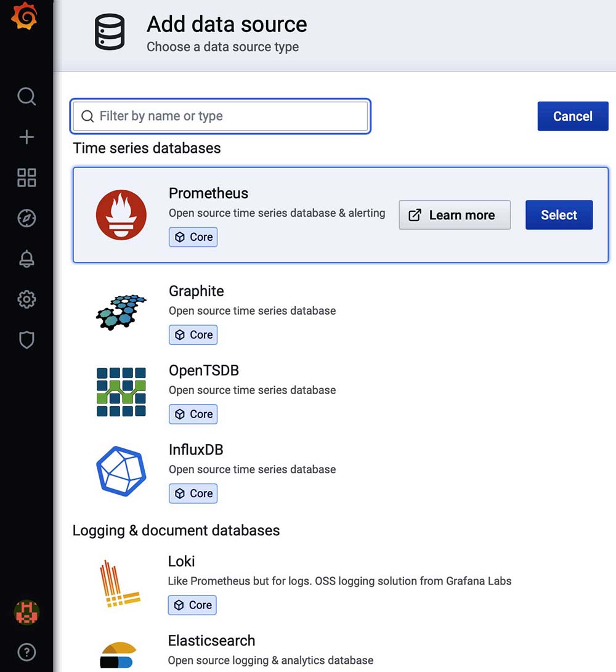Choose the OpenTSDB data source
Image resolution: width=616 pixels, height=672 pixels.
point(203,371)
